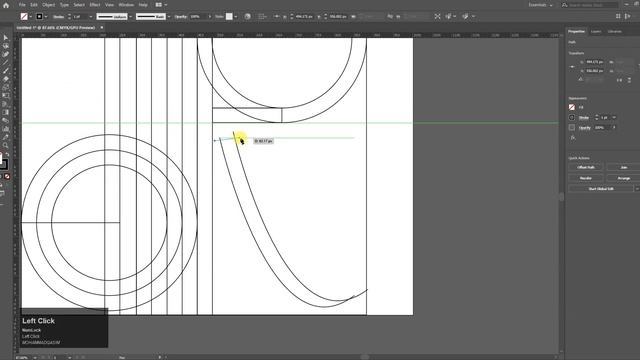The height and width of the screenshot is (360, 640).
Task: Open the stroke weight dropdown in Properties panel
Action: click(614, 118)
